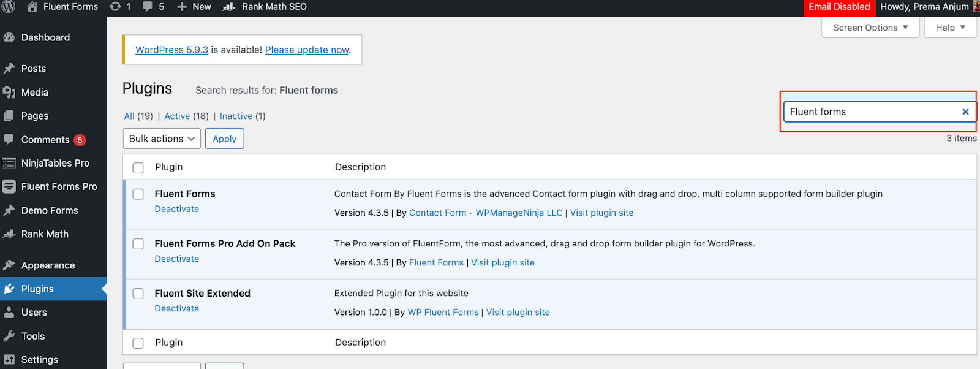980x369 pixels.
Task: Click into the plugin search field
Action: 870,112
